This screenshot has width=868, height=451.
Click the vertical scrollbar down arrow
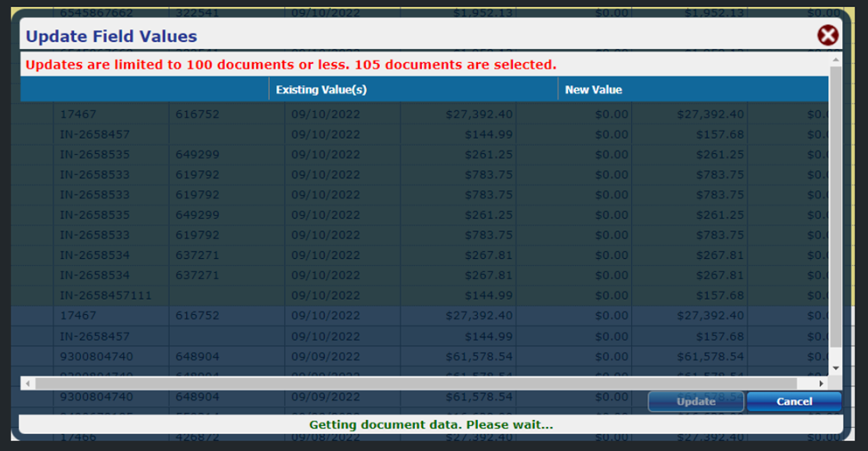click(835, 367)
